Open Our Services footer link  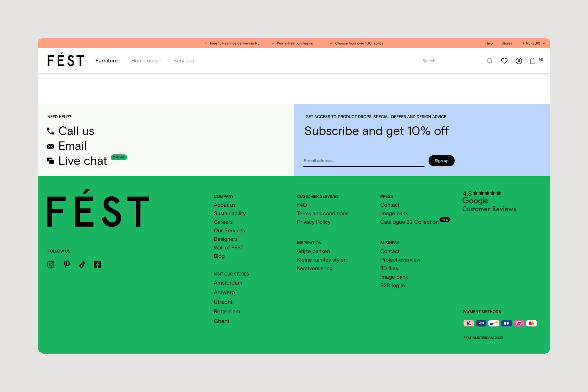(229, 230)
